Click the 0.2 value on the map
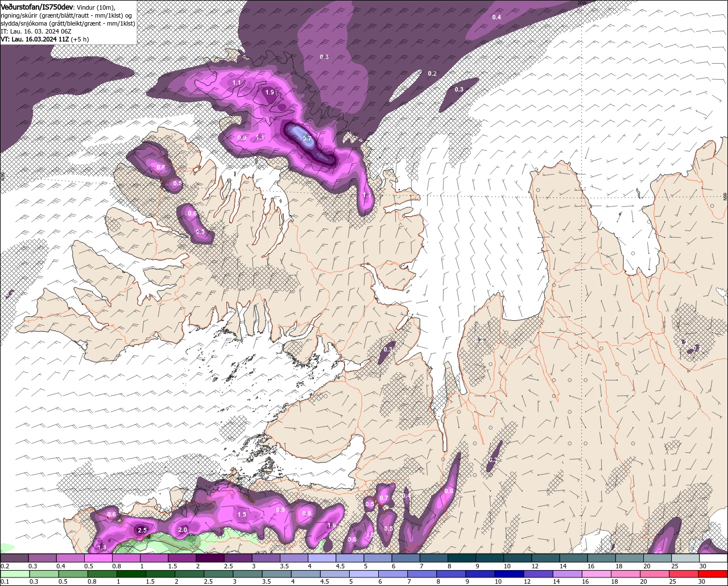 [432, 74]
